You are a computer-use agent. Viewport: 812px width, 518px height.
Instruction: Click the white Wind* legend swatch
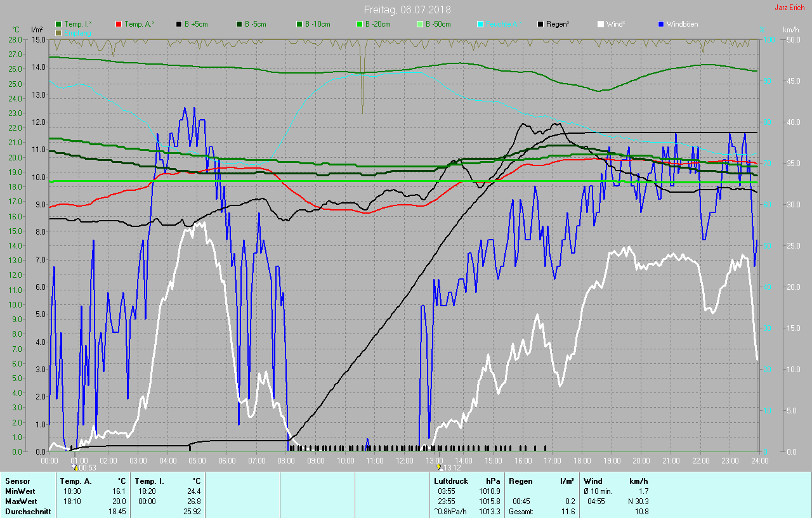(x=601, y=24)
